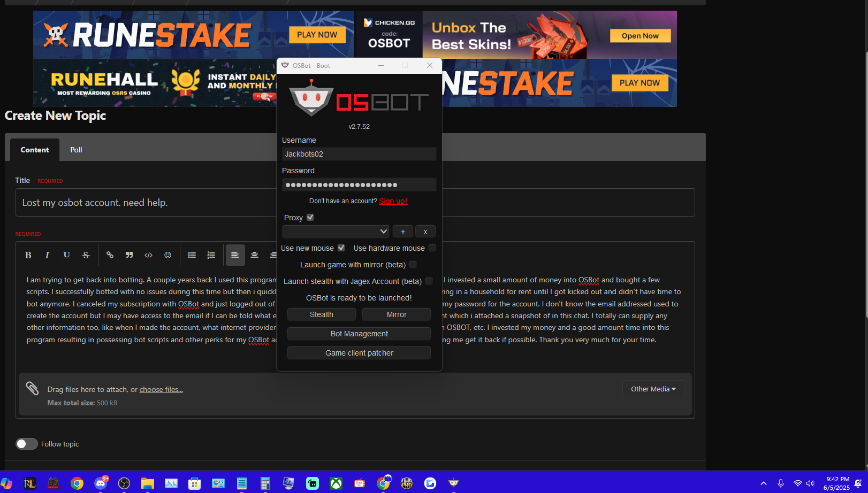Launch OSBot in Mirror mode
Image resolution: width=868 pixels, height=493 pixels.
point(397,314)
